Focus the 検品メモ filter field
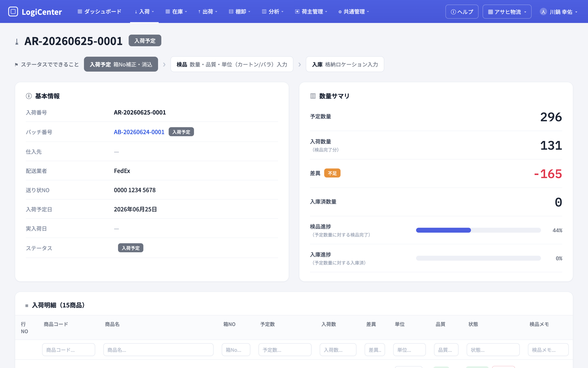Image resolution: width=588 pixels, height=368 pixels. click(x=548, y=350)
